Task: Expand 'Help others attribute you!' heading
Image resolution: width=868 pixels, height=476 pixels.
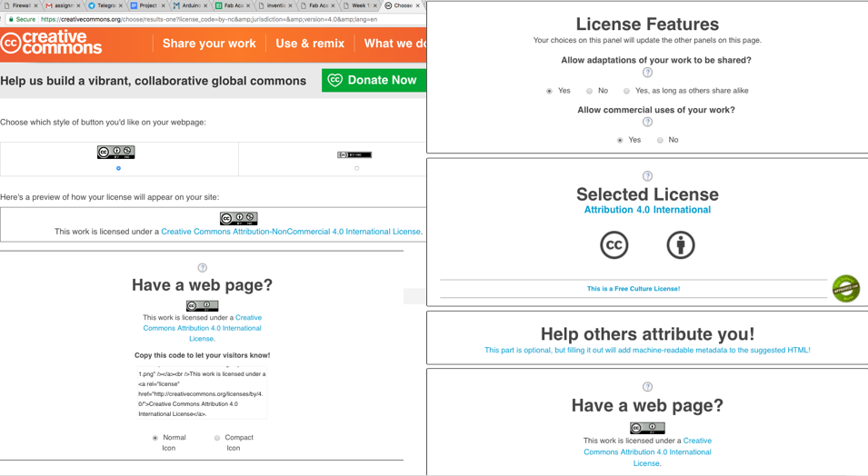Action: tap(648, 334)
